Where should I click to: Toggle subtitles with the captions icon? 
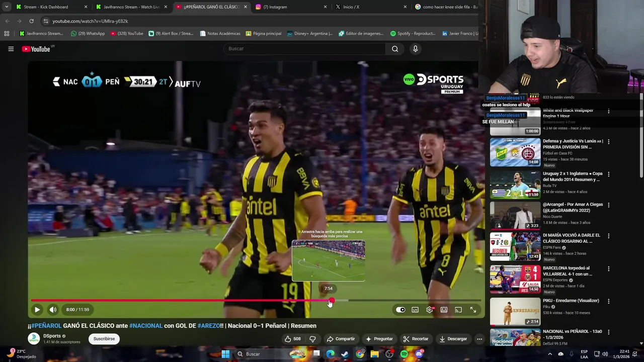pyautogui.click(x=415, y=310)
